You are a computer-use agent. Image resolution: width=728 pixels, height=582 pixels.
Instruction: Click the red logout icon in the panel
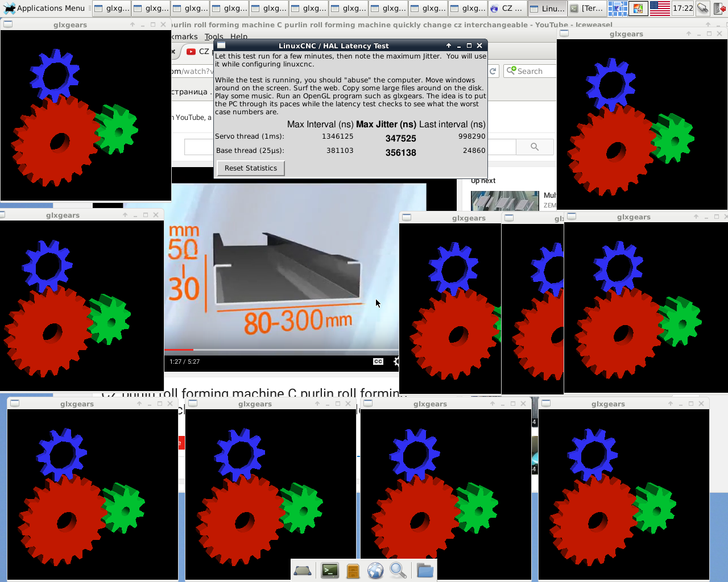(720, 8)
